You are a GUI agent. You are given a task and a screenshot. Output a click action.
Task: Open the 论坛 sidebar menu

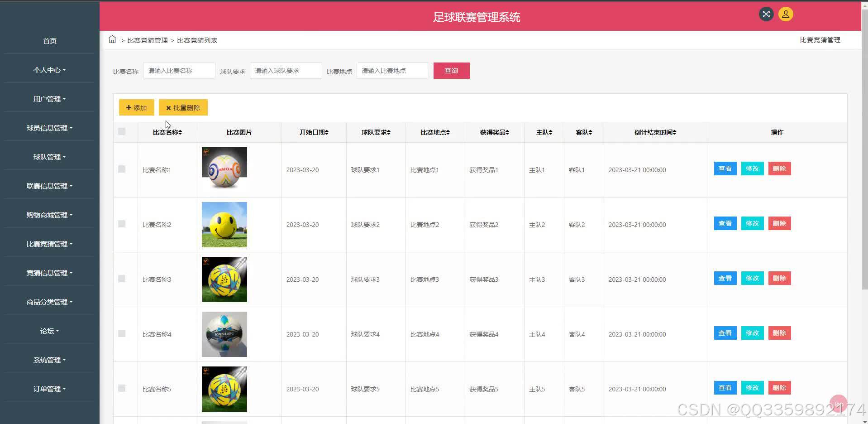(x=49, y=331)
